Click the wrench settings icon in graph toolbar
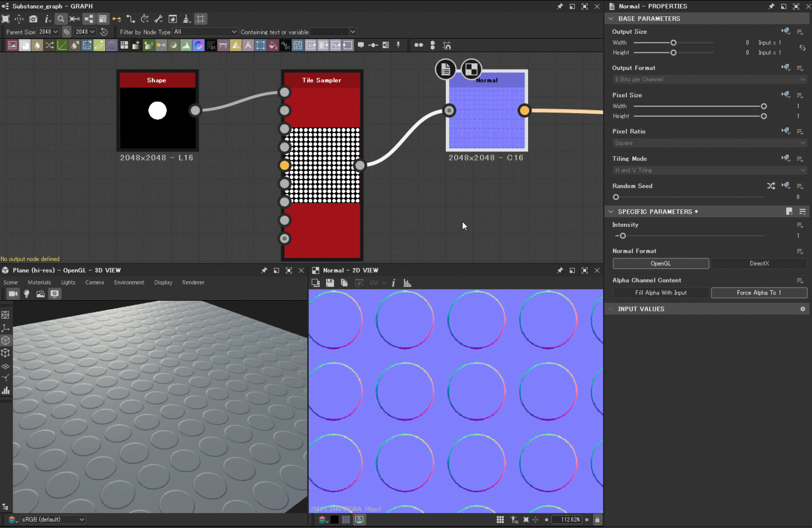This screenshot has height=528, width=812. (x=158, y=18)
